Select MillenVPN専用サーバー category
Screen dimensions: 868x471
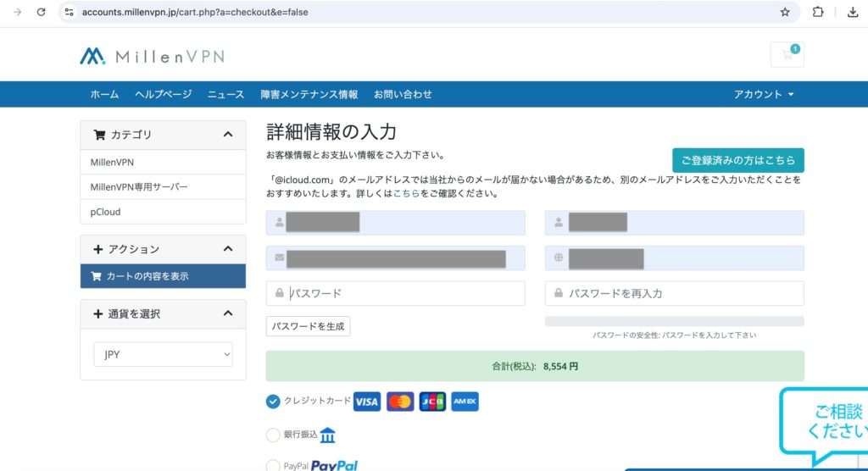click(163, 187)
